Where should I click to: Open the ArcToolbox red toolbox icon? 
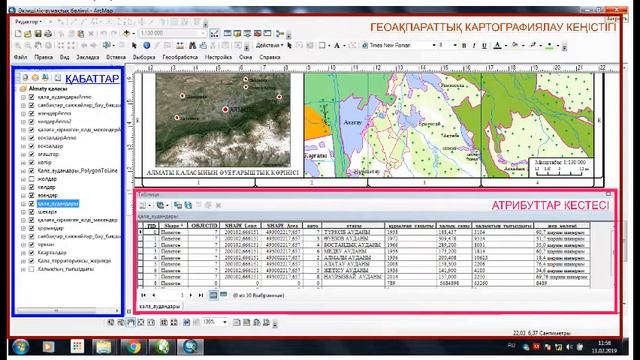[x=258, y=33]
